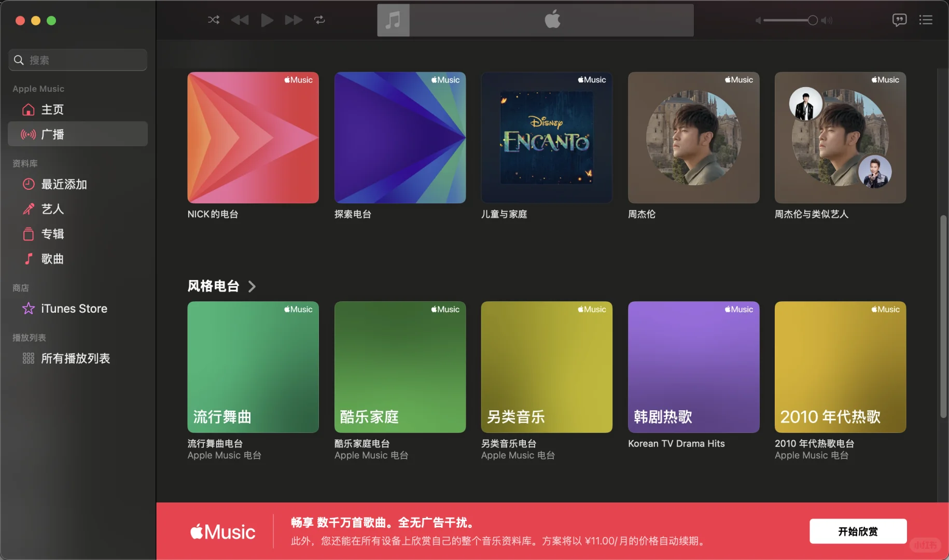The image size is (949, 560).
Task: Open 最近添加 in the library sidebar
Action: 64,184
